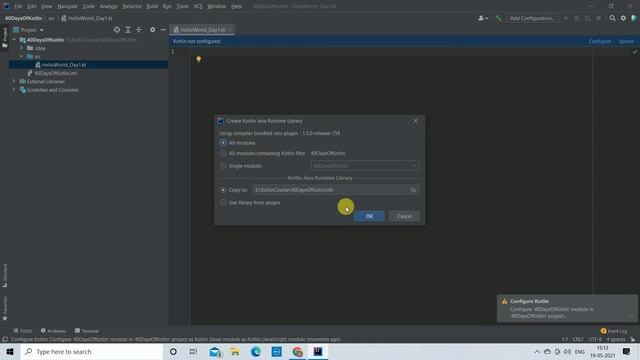The height and width of the screenshot is (360, 640).
Task: Hide the Project tool window with minus icon
Action: 163,30
